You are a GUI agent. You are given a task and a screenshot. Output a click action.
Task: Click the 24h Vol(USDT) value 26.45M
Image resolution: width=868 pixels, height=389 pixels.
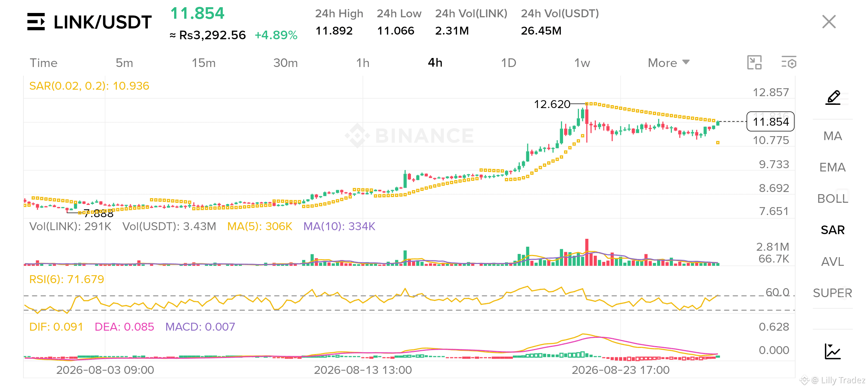tap(541, 31)
